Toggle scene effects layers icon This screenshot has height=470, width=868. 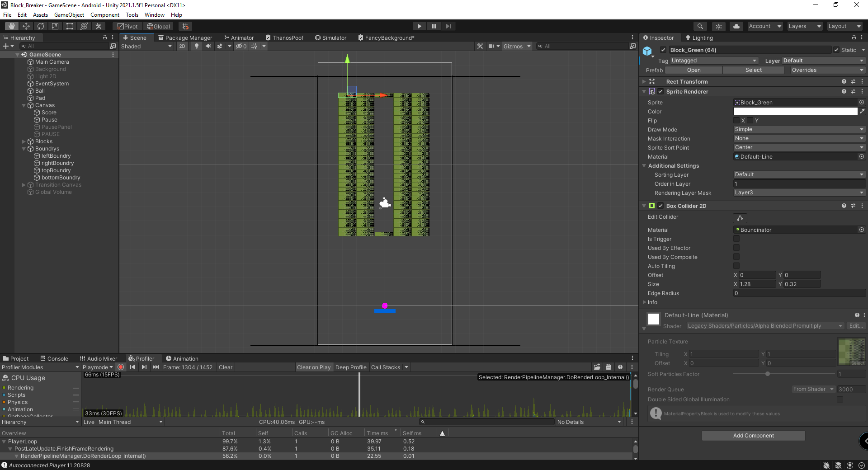(x=220, y=46)
